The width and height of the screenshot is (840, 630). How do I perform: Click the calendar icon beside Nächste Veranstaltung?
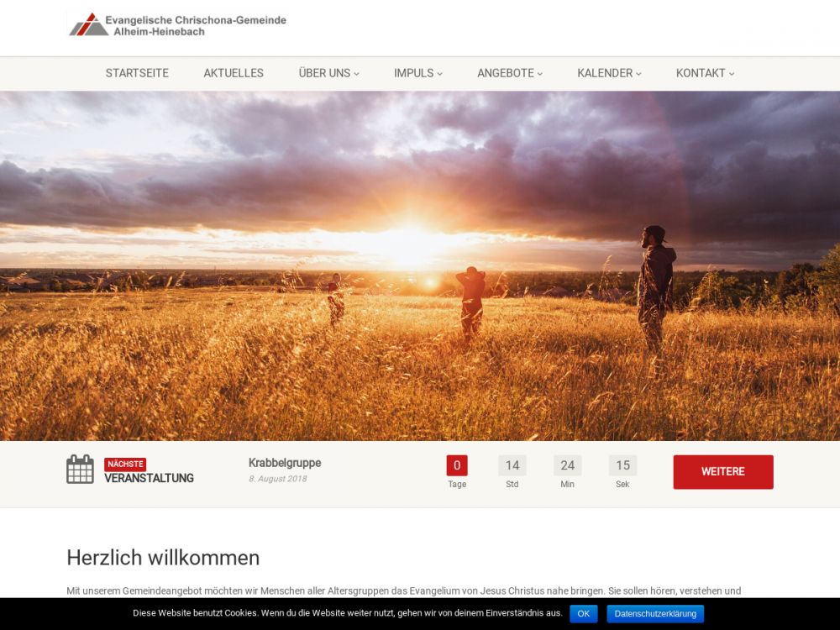coord(80,470)
